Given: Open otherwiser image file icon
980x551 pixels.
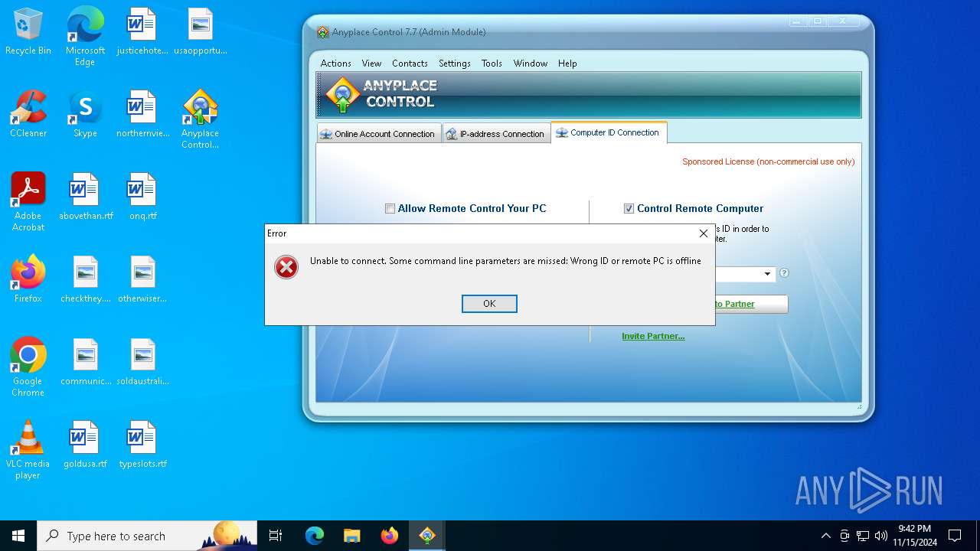Looking at the screenshot, I should click(x=142, y=279).
